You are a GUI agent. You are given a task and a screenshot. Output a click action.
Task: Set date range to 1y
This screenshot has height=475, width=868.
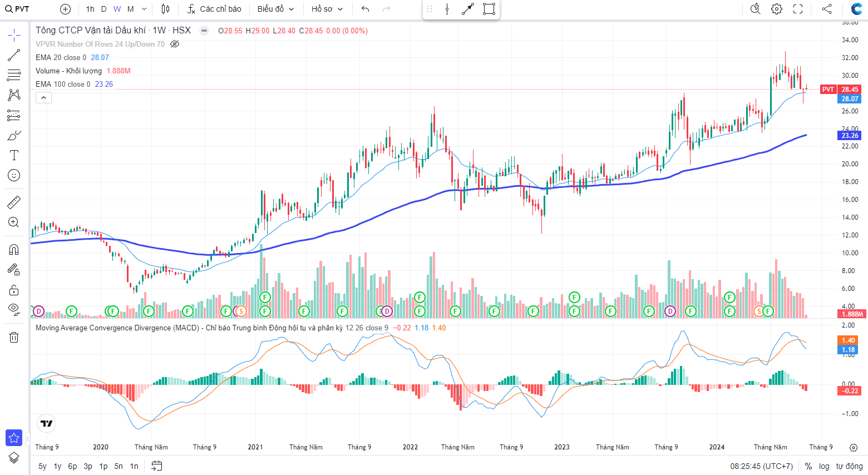(x=57, y=466)
